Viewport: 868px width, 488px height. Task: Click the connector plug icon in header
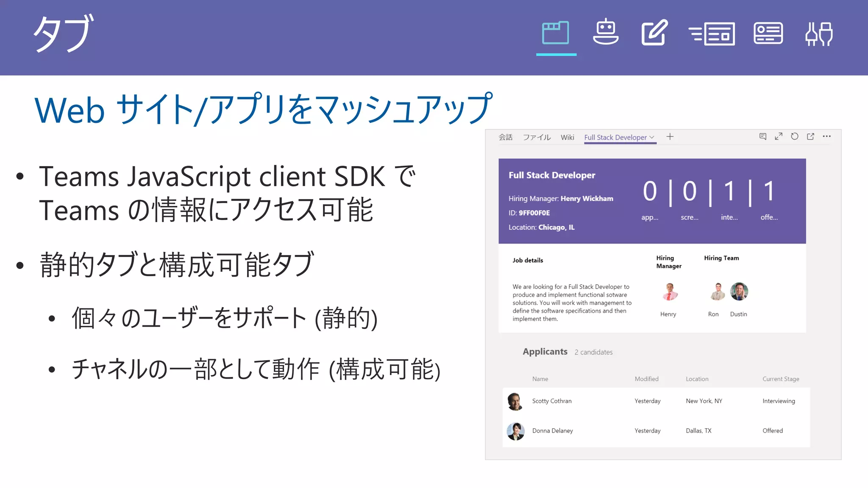tap(819, 34)
